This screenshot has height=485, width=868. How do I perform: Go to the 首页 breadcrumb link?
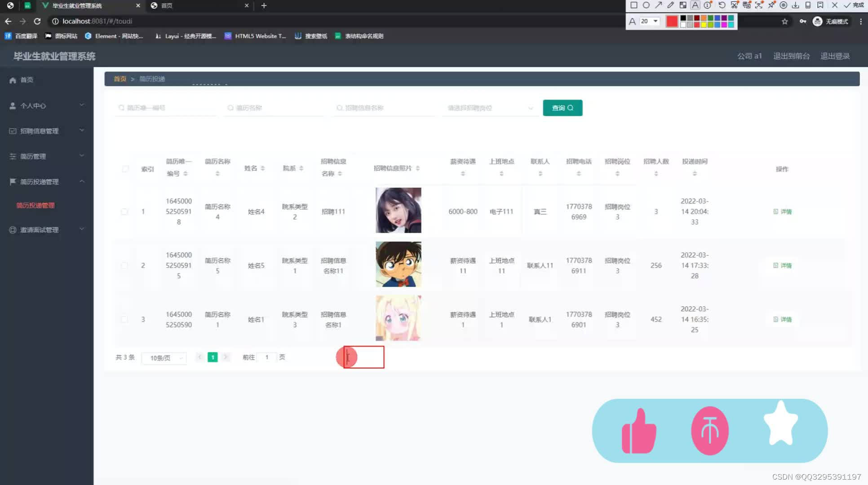click(120, 79)
